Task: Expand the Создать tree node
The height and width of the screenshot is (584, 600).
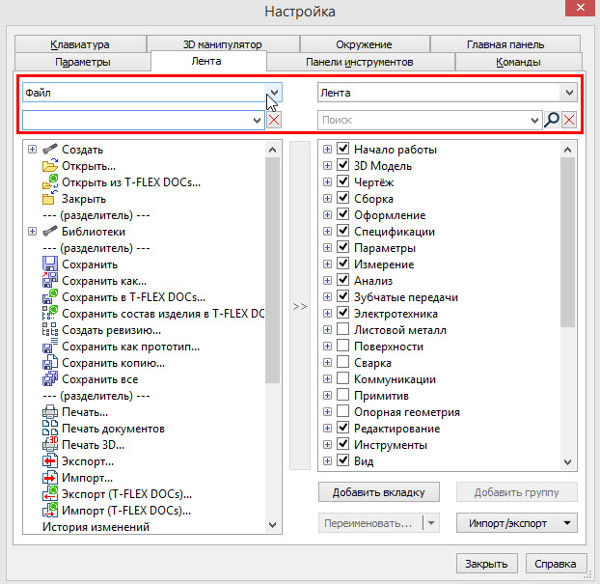Action: click(x=33, y=149)
